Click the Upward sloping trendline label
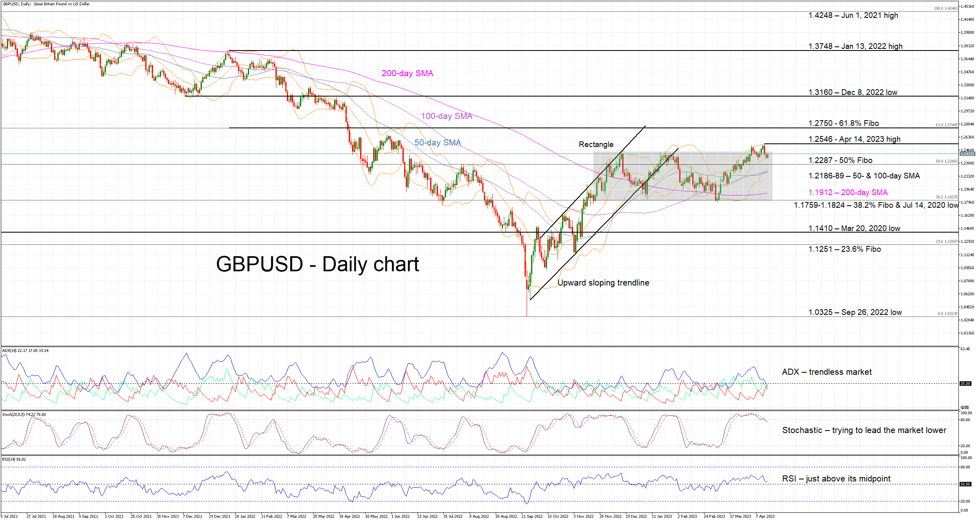 click(603, 283)
